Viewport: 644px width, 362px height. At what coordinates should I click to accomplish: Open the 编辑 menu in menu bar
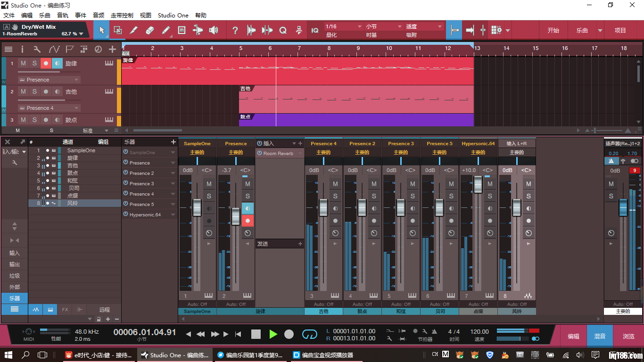(27, 15)
